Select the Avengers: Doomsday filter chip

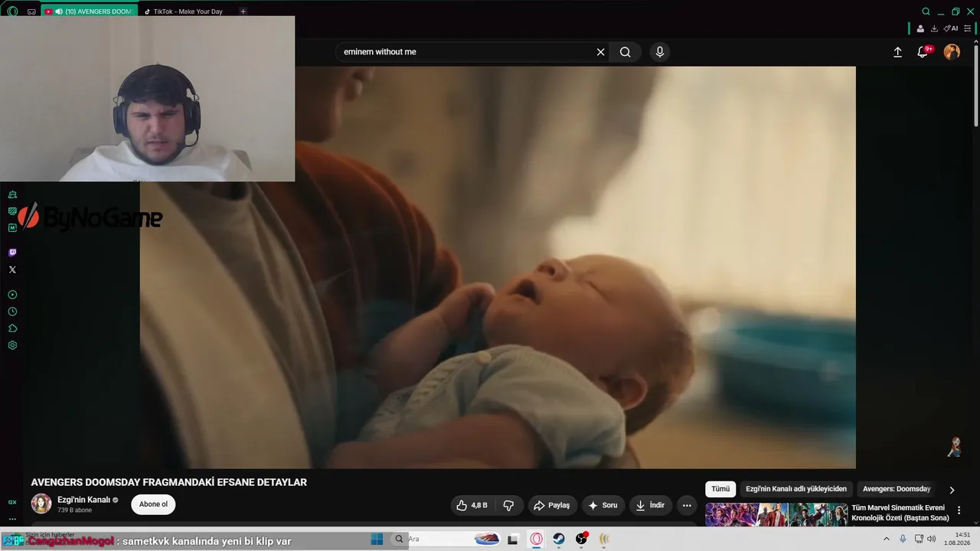point(897,489)
